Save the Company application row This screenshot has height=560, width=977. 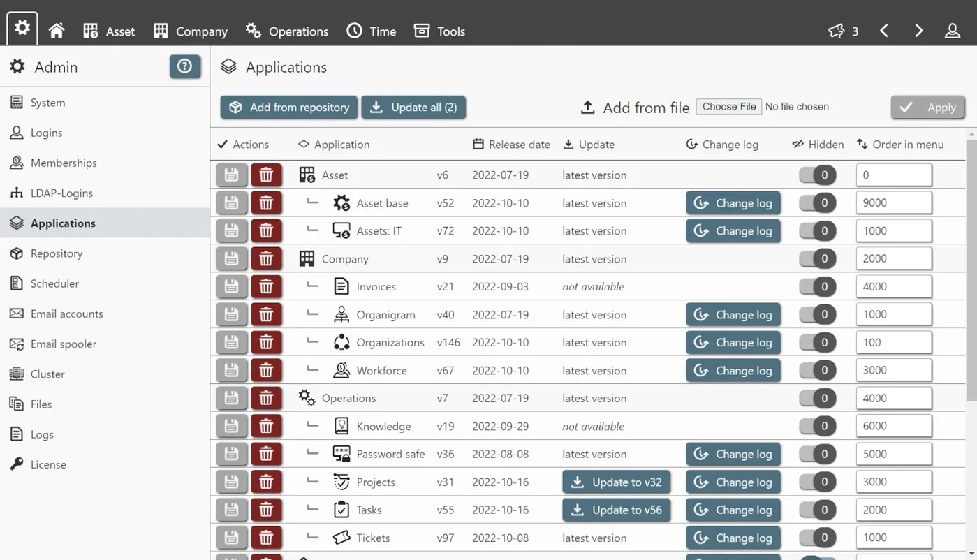232,259
